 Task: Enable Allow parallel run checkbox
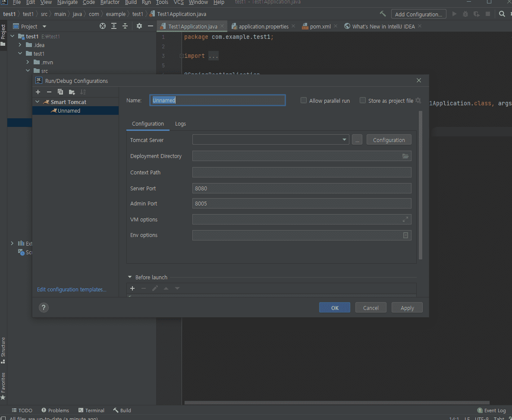pyautogui.click(x=304, y=101)
